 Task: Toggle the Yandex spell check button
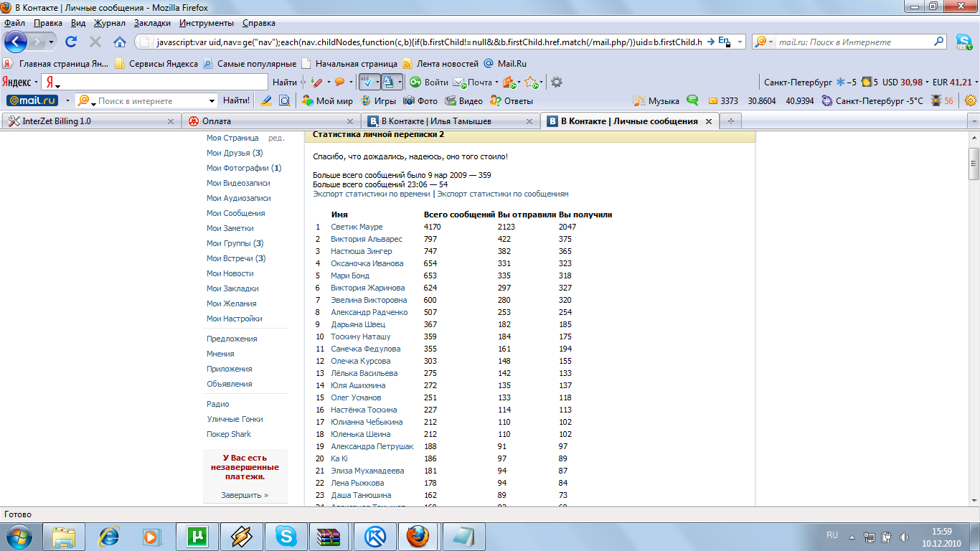tap(366, 82)
